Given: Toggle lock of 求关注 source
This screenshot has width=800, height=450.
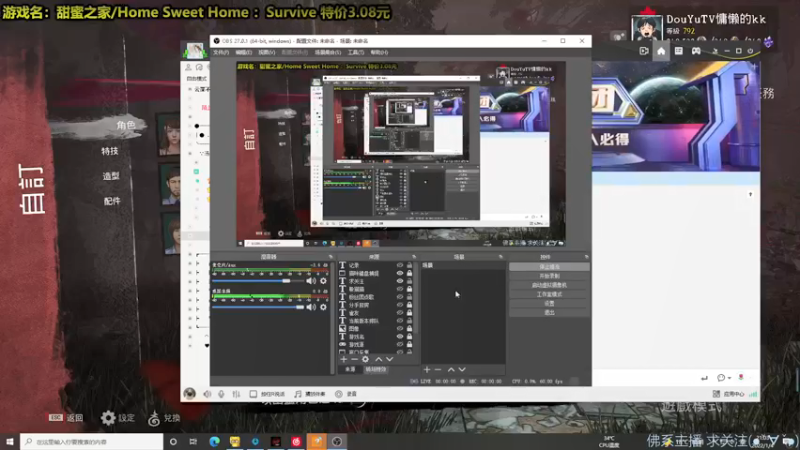Looking at the screenshot, I should click(x=409, y=281).
